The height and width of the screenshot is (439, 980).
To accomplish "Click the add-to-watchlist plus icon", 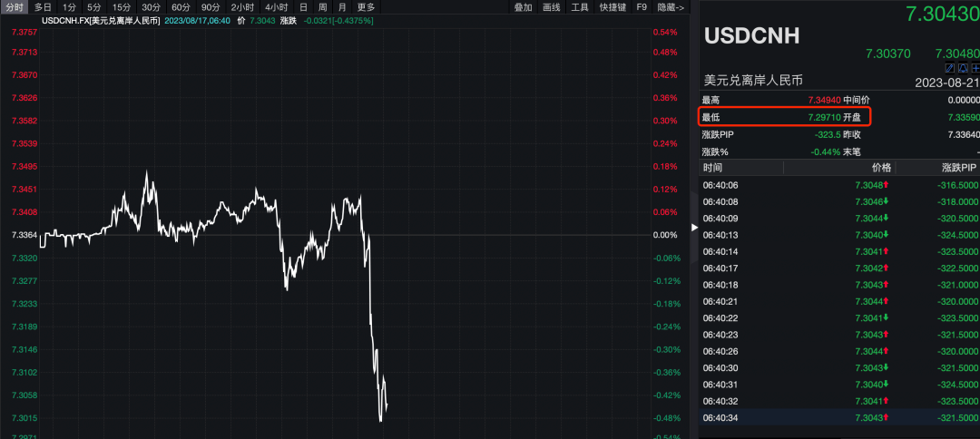I will 975,67.
